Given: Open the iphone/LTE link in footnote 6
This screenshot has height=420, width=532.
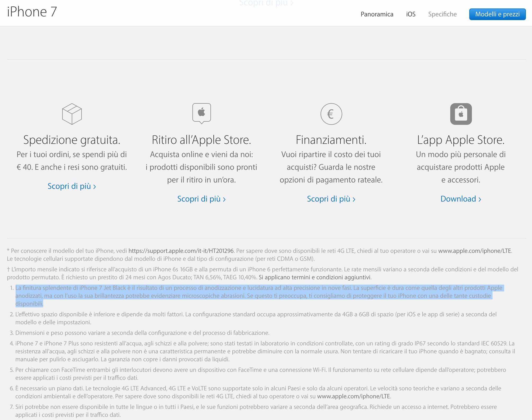Looking at the screenshot, I should tap(354, 396).
